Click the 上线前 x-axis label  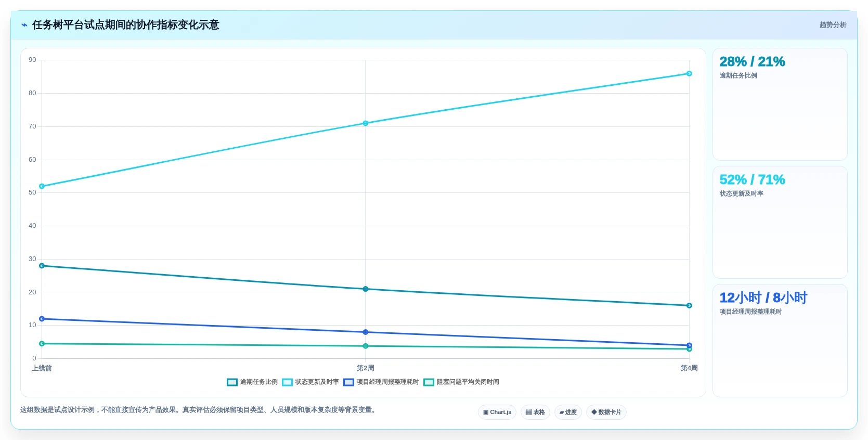click(42, 368)
